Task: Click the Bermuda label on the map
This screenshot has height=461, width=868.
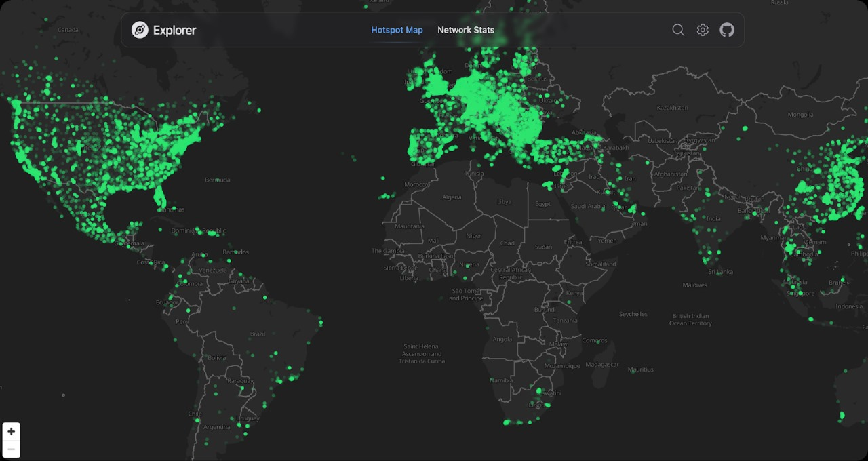Action: click(218, 180)
